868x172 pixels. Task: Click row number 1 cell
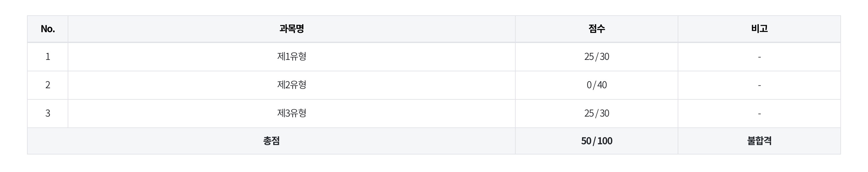pyautogui.click(x=48, y=57)
